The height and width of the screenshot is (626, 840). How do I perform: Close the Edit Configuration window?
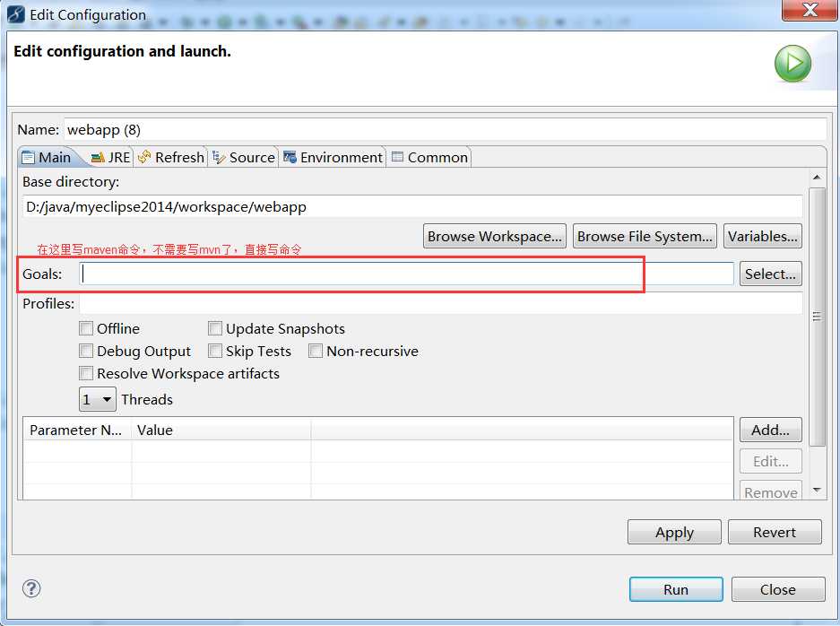(810, 10)
